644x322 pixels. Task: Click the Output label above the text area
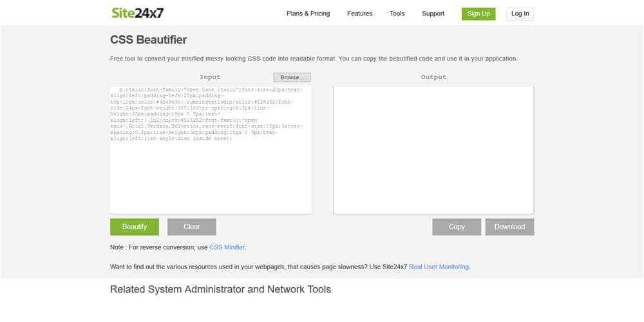tap(433, 77)
